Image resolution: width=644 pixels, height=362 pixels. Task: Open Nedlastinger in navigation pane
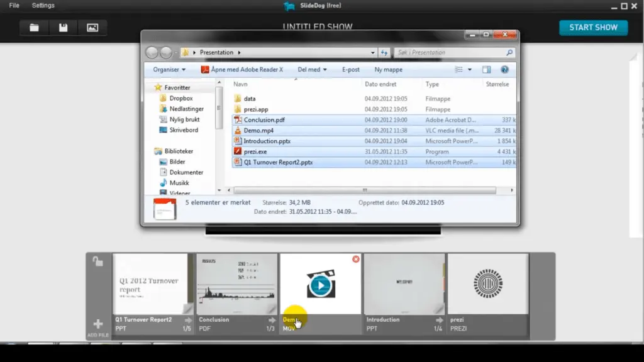coord(186,109)
